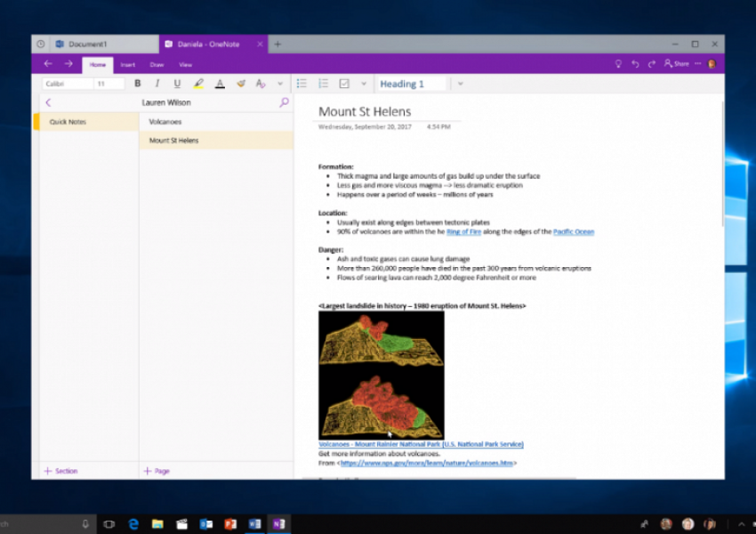This screenshot has width=756, height=534.
Task: Insert a numbered list
Action: point(323,84)
